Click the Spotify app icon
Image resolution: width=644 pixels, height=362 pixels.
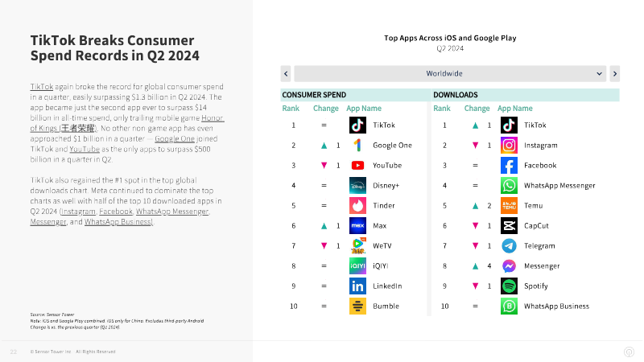[509, 286]
